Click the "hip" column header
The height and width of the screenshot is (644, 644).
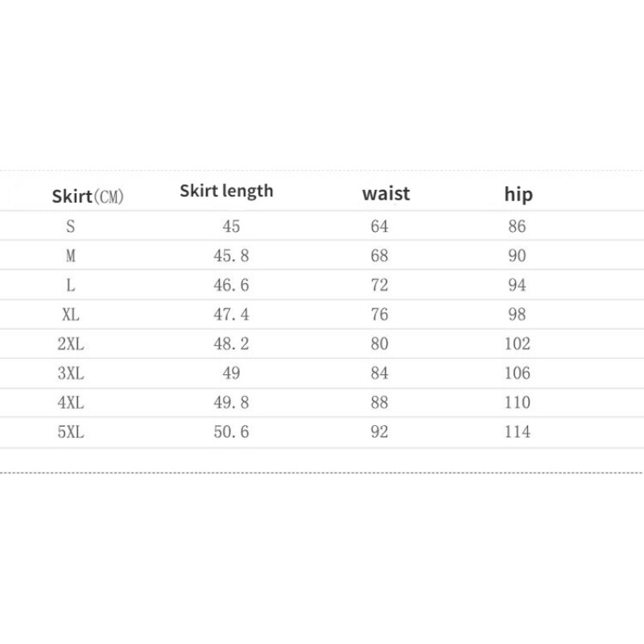[x=518, y=193]
